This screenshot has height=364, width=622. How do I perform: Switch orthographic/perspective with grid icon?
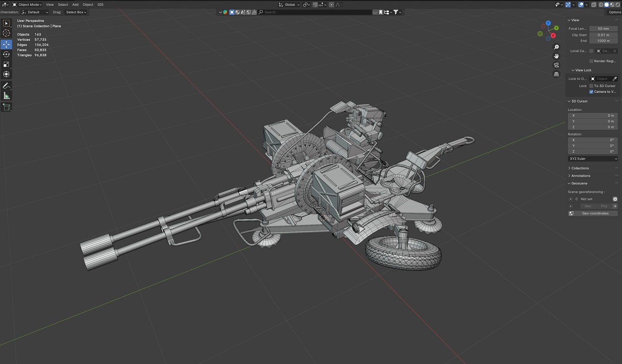[556, 74]
